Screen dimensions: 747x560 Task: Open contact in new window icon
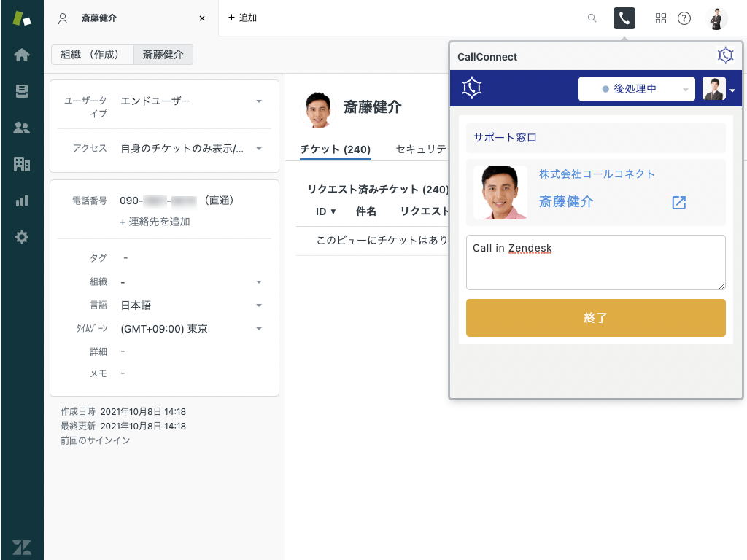[x=679, y=203]
